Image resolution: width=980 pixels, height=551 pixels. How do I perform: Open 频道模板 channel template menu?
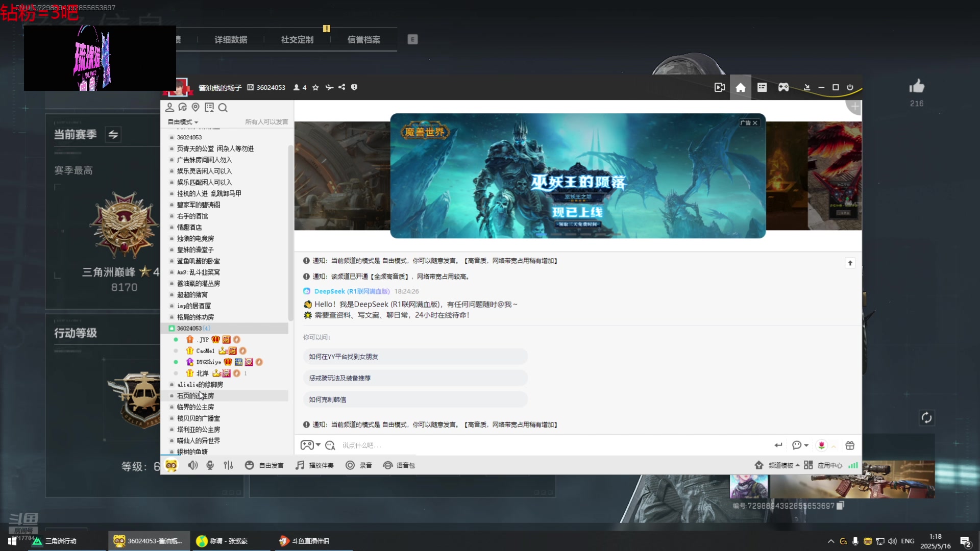pos(777,465)
